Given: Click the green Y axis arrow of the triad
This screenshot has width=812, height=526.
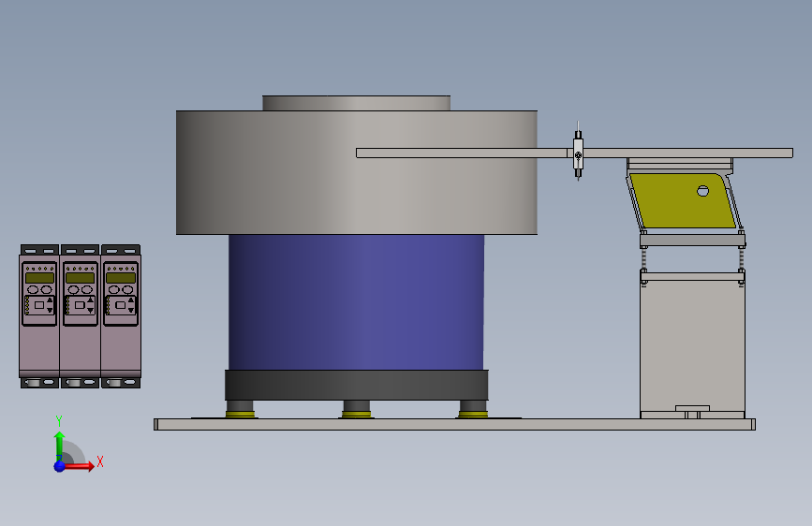Looking at the screenshot, I should click(60, 446).
